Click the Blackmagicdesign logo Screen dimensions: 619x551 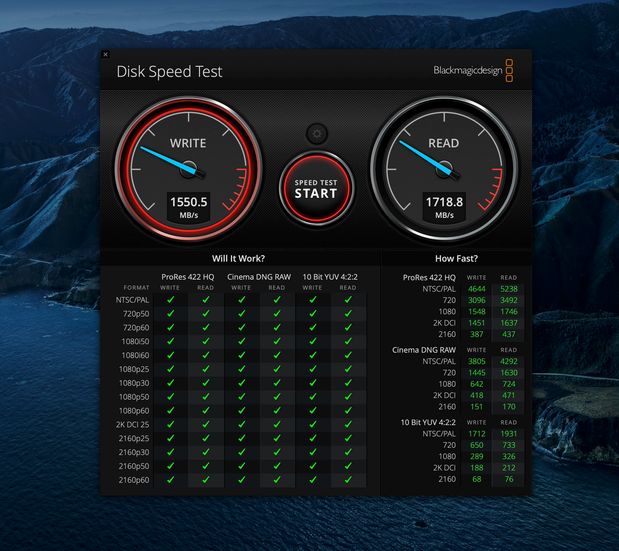point(473,71)
